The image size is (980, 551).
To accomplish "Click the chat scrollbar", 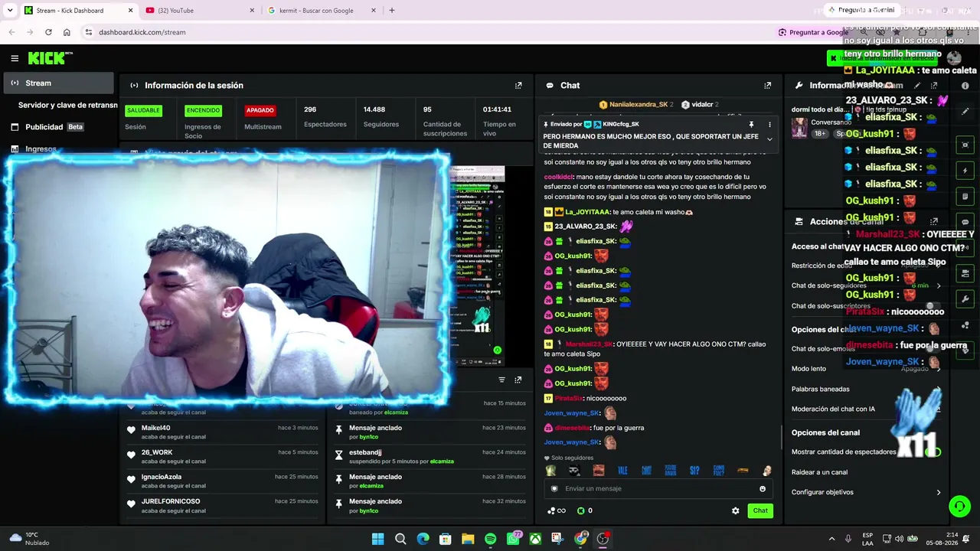I will click(781, 437).
